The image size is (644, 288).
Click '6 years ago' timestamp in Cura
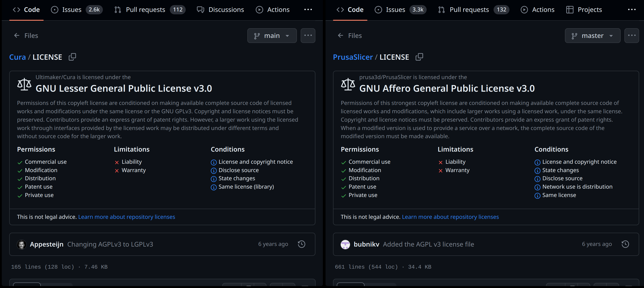tap(273, 244)
